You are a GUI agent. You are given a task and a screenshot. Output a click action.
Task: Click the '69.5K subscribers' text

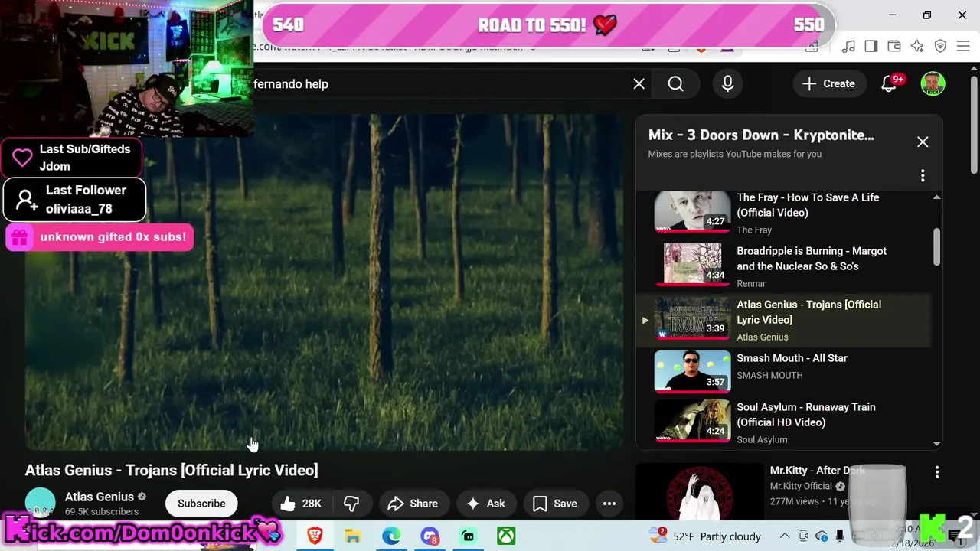click(102, 511)
